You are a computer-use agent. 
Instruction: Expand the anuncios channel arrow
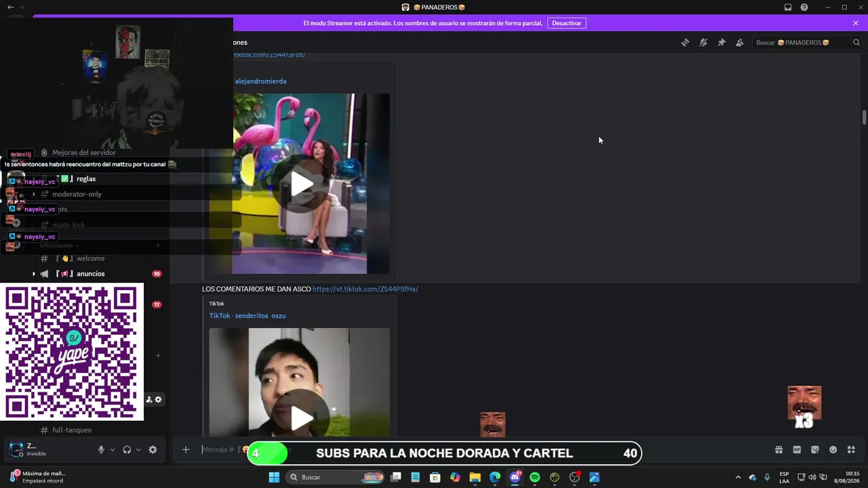pyautogui.click(x=33, y=274)
